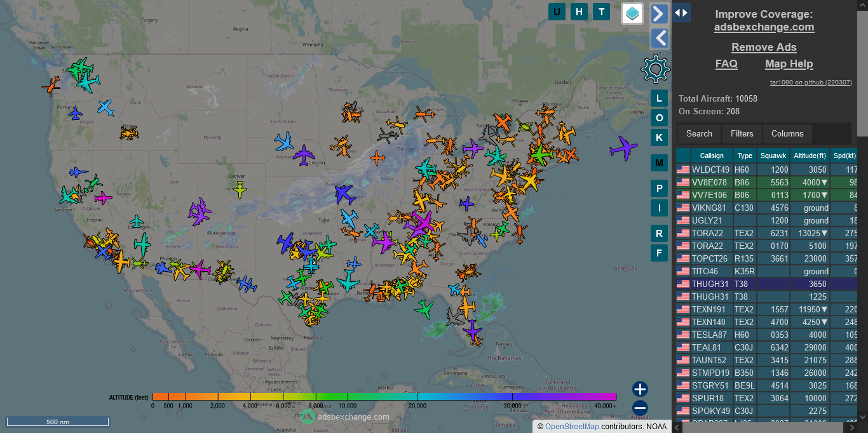Viewport: 868px width, 433px height.
Task: Select the STGRY51 aircraft row
Action: tap(767, 385)
